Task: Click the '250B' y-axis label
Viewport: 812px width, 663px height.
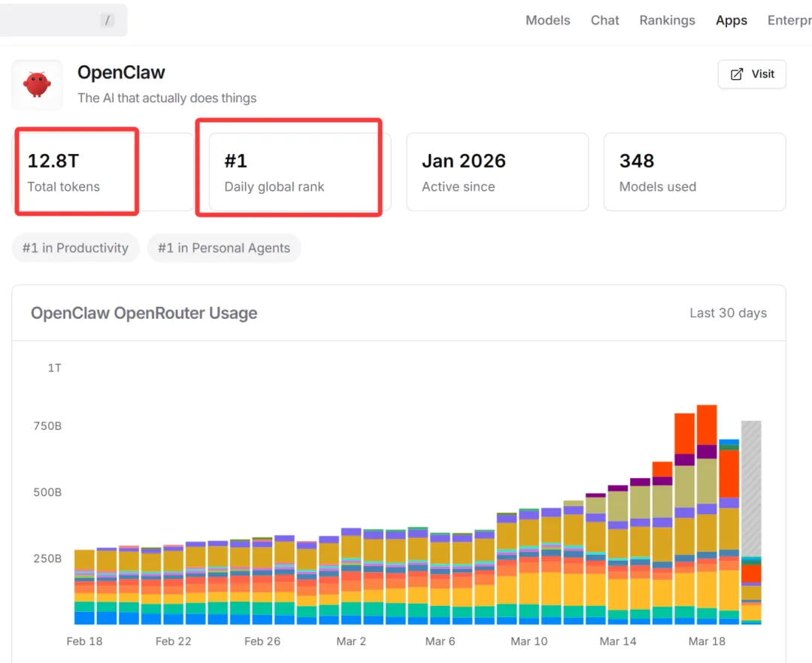Action: click(x=47, y=559)
